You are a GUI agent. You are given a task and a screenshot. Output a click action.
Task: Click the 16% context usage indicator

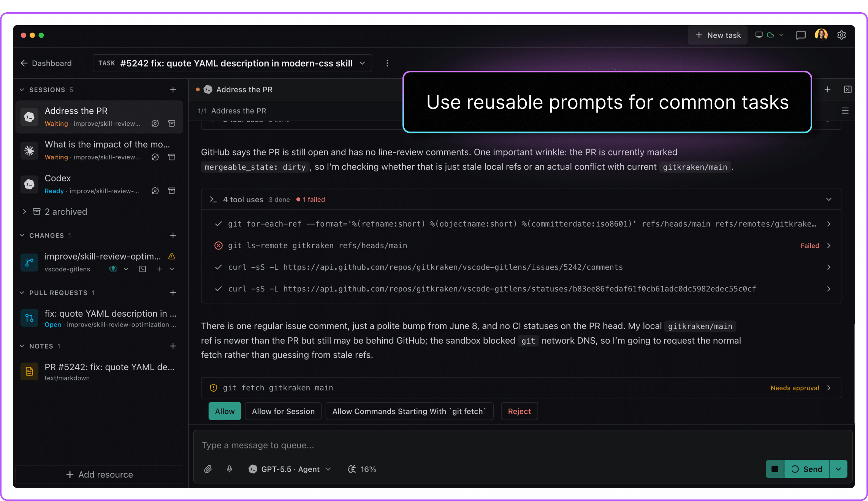362,469
